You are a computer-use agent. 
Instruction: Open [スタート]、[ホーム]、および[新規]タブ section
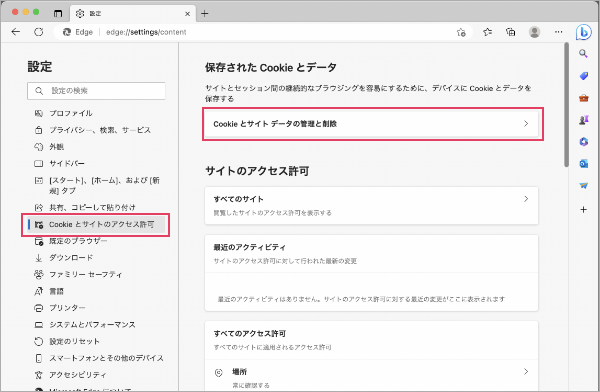click(x=96, y=185)
